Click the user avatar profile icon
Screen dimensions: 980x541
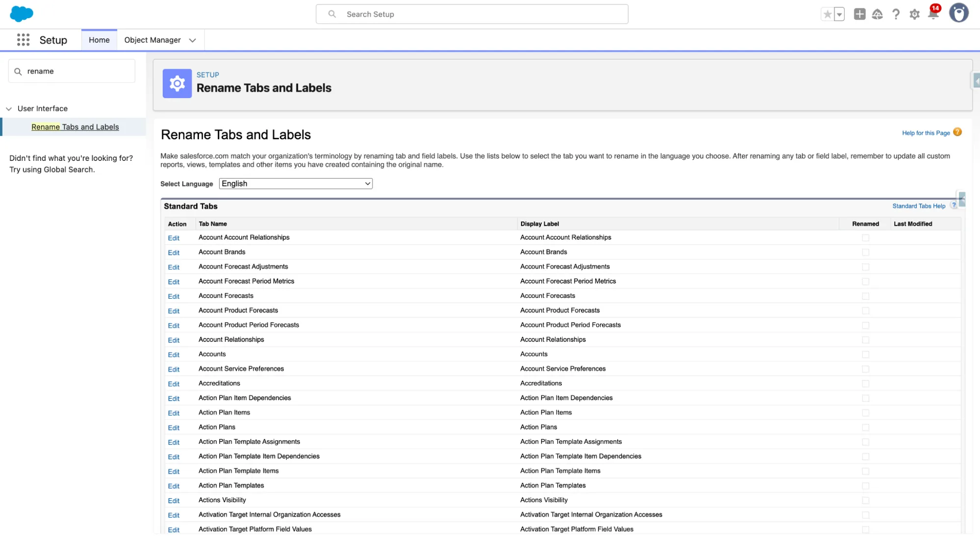click(x=958, y=13)
